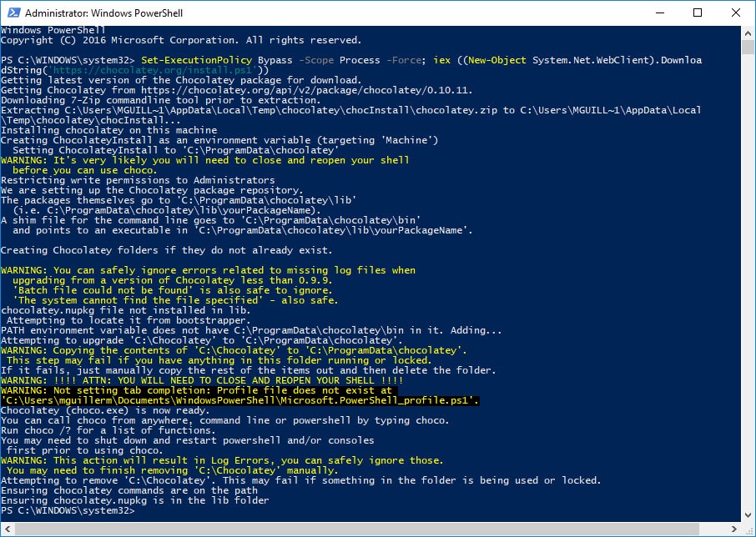Click 'Getting Chocolatey from https://chocolatey.org/api' line
Screen dimensions: 756x537
(x=237, y=90)
